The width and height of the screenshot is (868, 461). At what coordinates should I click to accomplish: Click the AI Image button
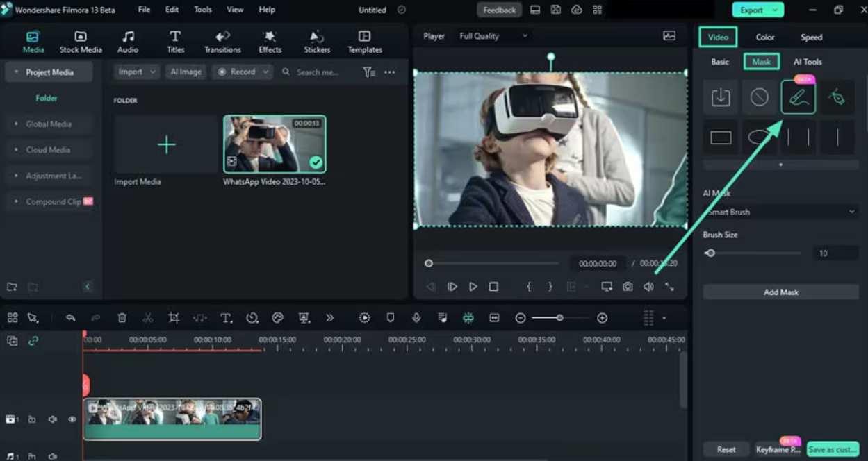click(186, 72)
